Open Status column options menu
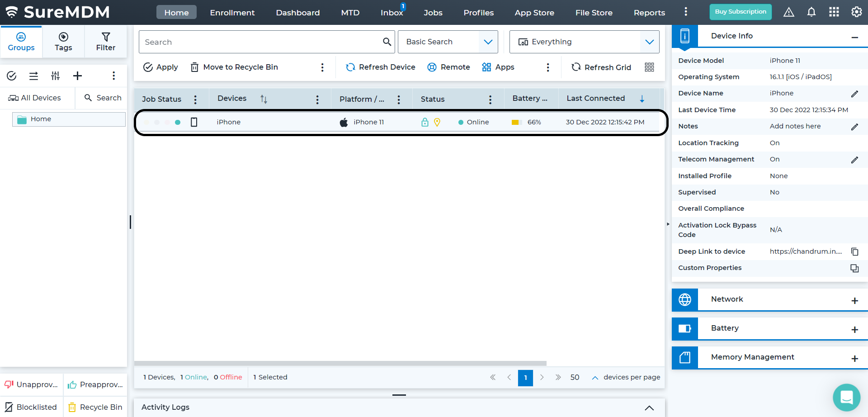 [490, 100]
